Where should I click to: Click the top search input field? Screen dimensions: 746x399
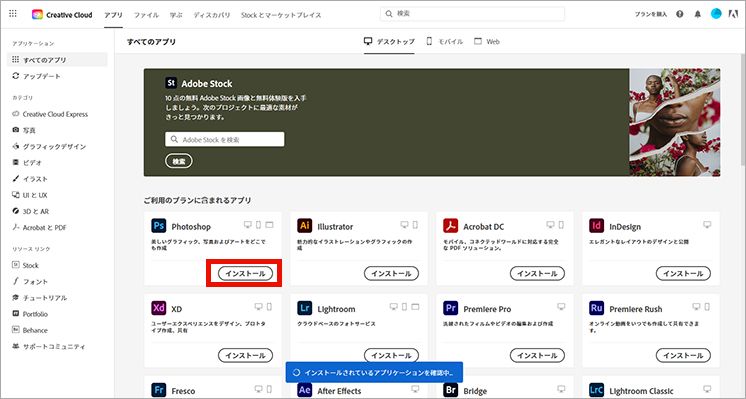tap(472, 14)
